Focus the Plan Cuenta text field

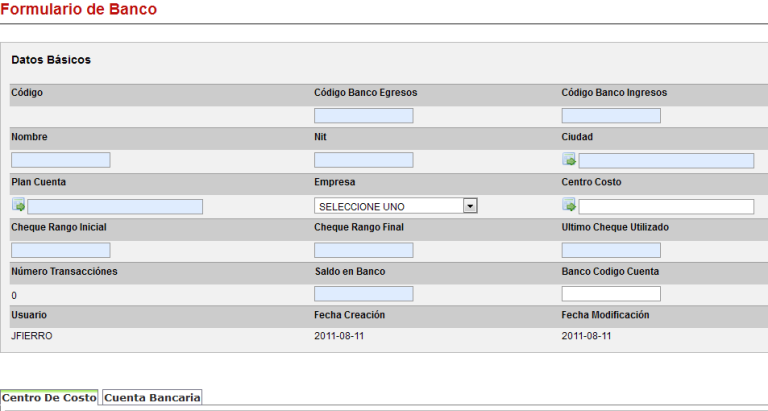115,206
